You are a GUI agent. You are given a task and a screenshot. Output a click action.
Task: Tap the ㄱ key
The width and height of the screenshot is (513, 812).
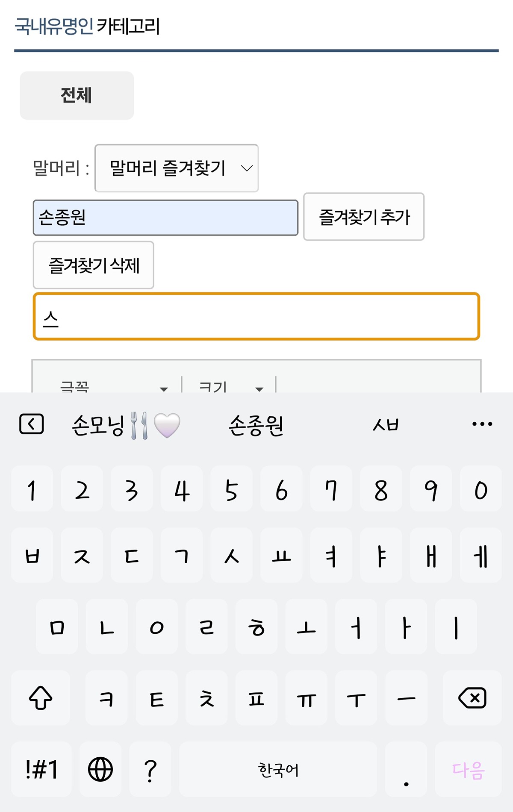(182, 555)
